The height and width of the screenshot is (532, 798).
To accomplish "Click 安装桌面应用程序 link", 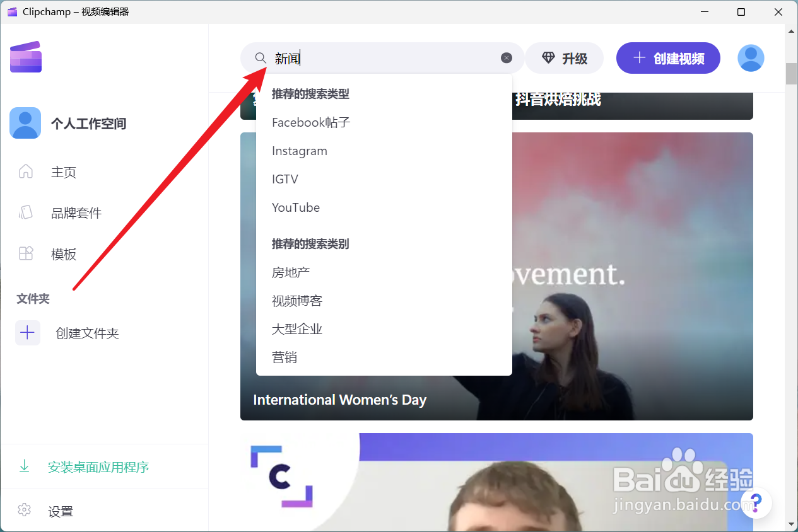I will [x=98, y=467].
